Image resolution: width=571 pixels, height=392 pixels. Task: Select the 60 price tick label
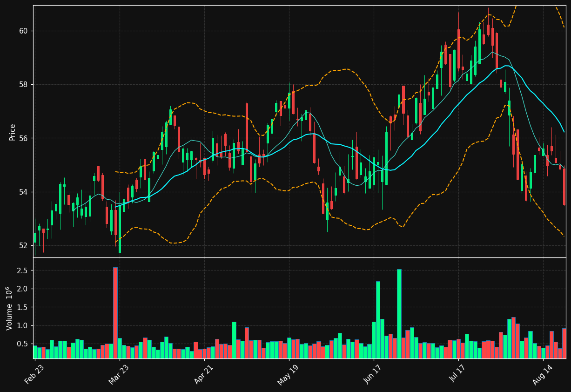tap(23, 31)
